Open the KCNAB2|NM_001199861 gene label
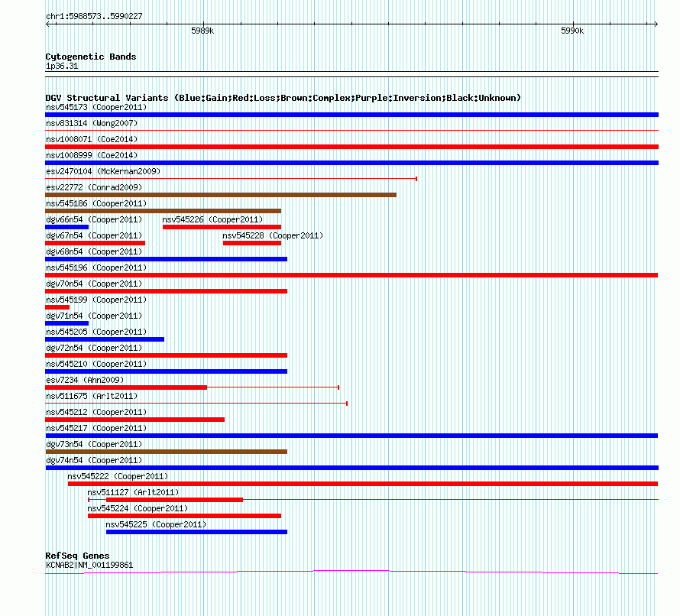This screenshot has width=680, height=616. (89, 565)
